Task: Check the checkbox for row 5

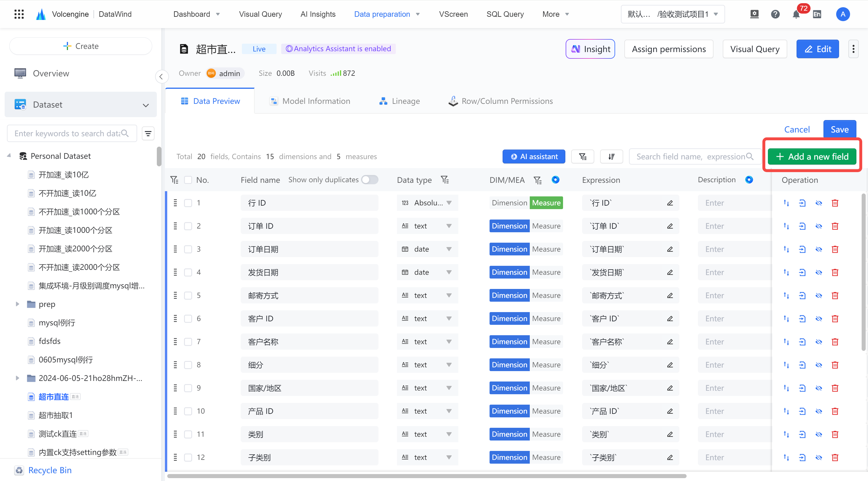Action: tap(188, 296)
